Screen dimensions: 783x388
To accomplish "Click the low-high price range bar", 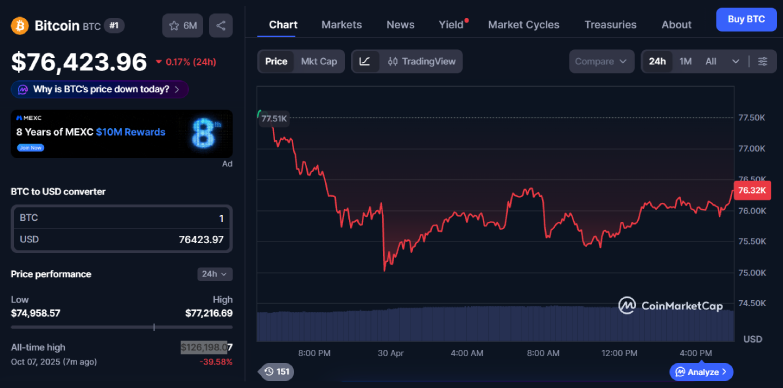I will tap(121, 327).
